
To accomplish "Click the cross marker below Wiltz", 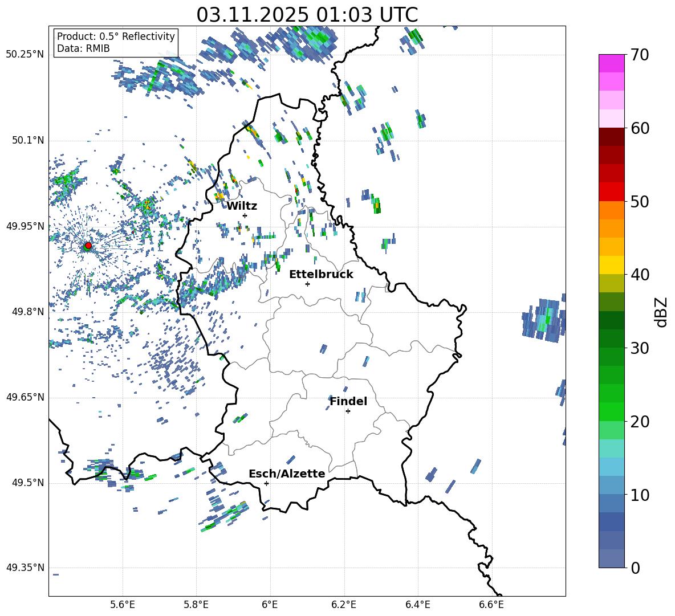I will (245, 215).
